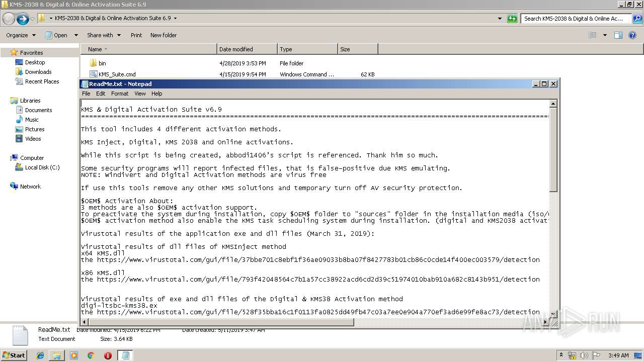Open Windows Explorer taskbar icon
The image size is (644, 362).
coord(57,355)
